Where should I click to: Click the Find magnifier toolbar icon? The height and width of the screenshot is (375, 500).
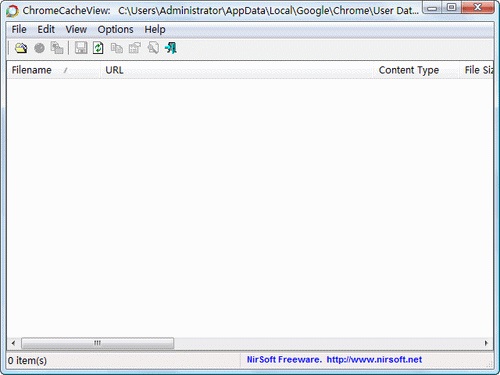(153, 48)
